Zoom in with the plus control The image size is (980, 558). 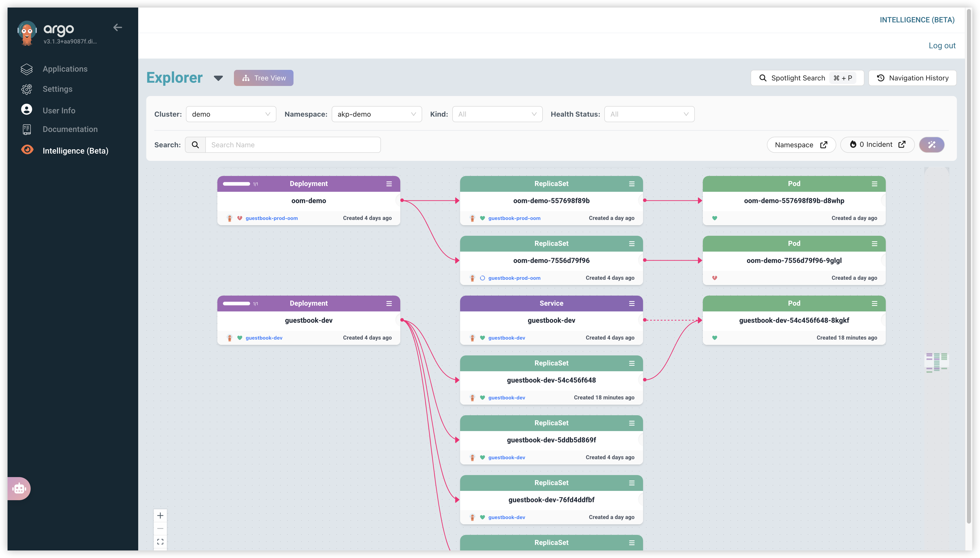click(x=160, y=516)
